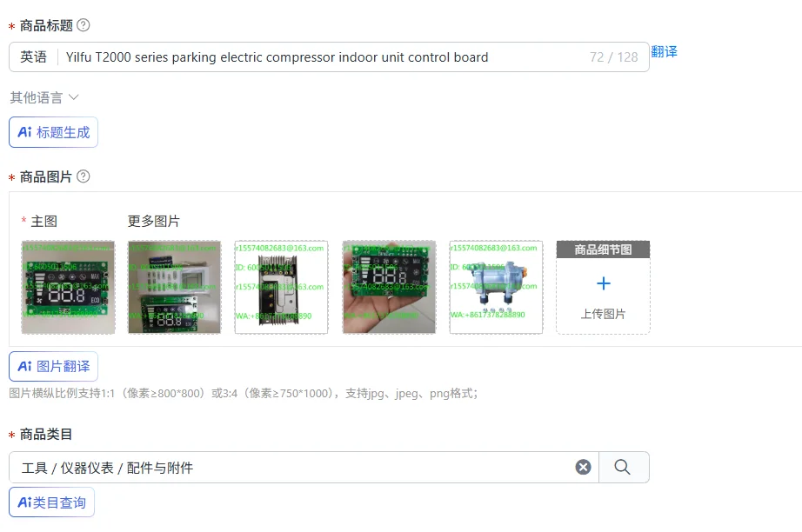The image size is (802, 532).
Task: Click the plus icon to upload detail image
Action: (x=604, y=283)
